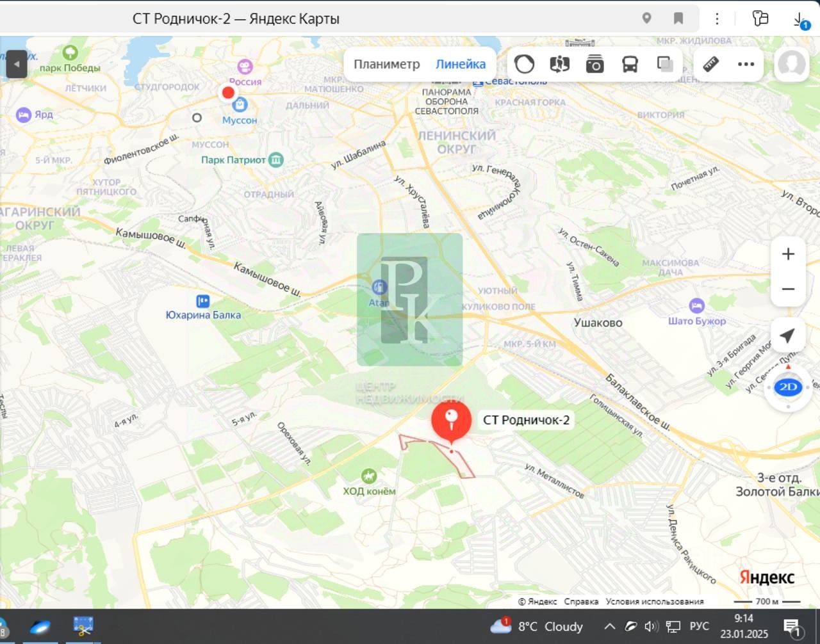Open the more options three-dot menu
This screenshot has width=820, height=644.
point(746,64)
